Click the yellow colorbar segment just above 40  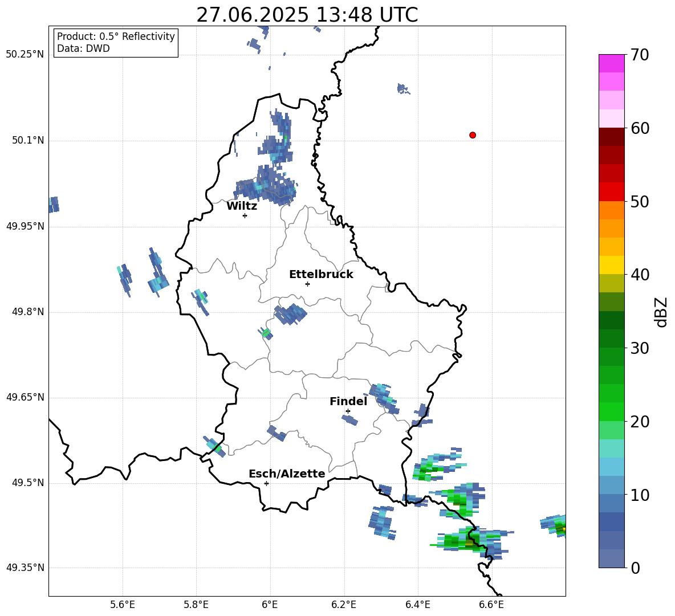[x=611, y=265]
